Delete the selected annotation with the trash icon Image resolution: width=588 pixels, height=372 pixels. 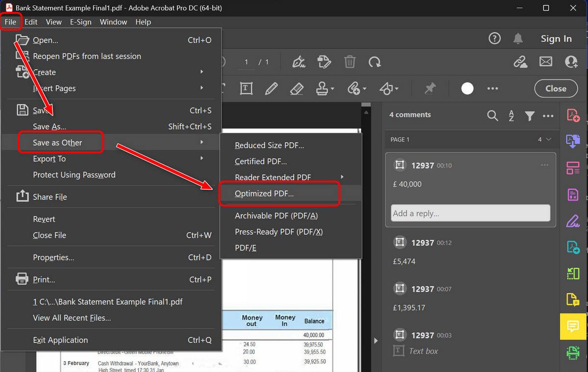349,62
